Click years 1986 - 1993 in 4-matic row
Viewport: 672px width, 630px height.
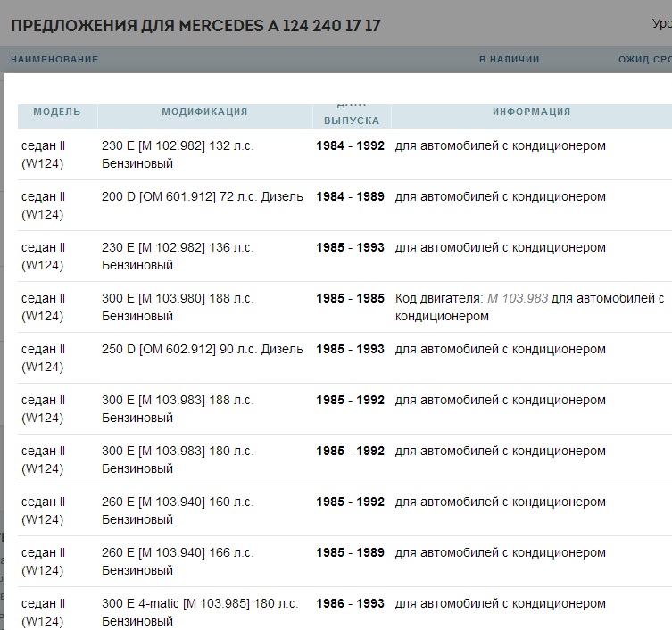tap(350, 603)
